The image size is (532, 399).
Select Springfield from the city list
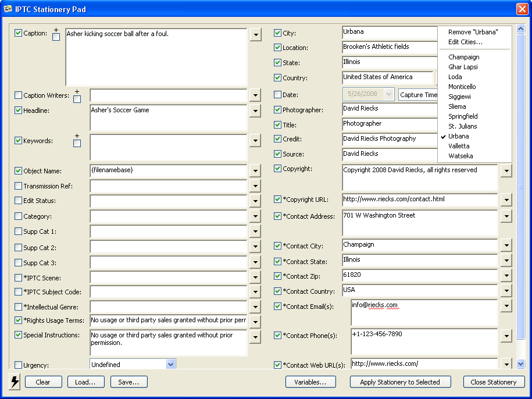click(x=463, y=116)
